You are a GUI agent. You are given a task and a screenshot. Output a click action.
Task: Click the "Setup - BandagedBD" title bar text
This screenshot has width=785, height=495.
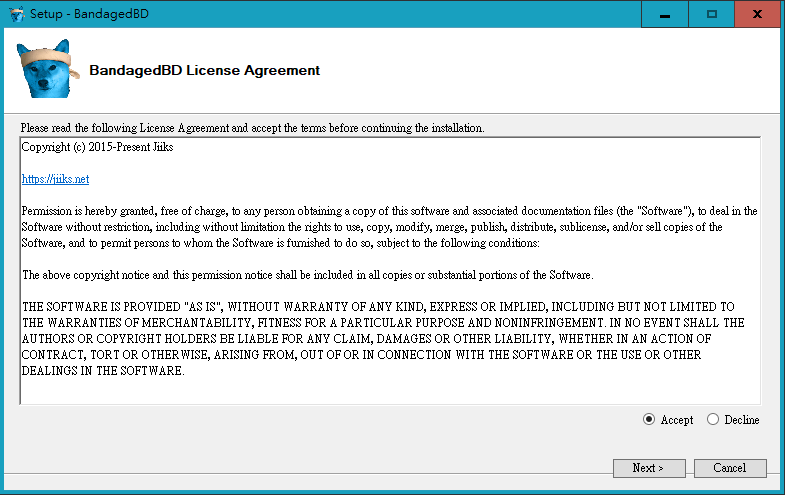click(x=83, y=15)
